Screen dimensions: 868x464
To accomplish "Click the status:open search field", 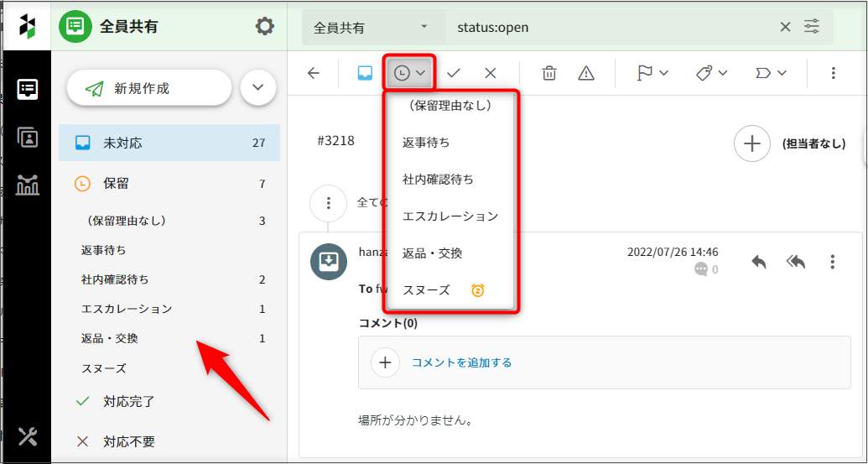I will 612,28.
